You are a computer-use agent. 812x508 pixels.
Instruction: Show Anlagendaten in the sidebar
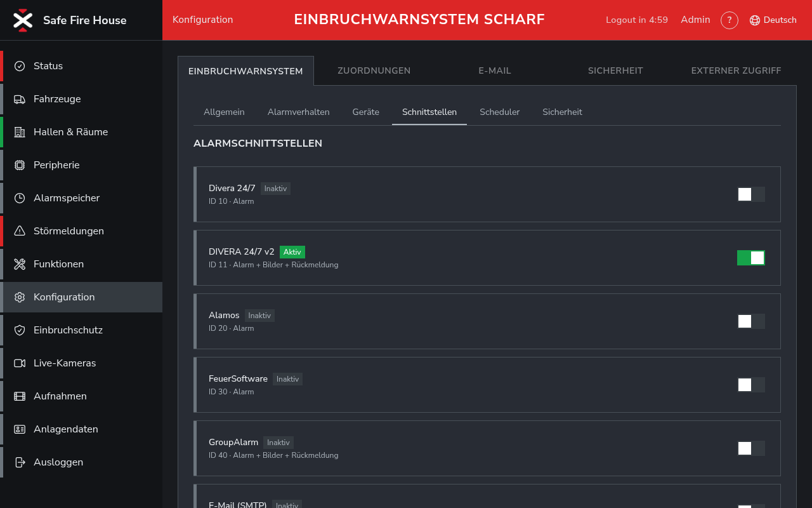tap(81, 429)
